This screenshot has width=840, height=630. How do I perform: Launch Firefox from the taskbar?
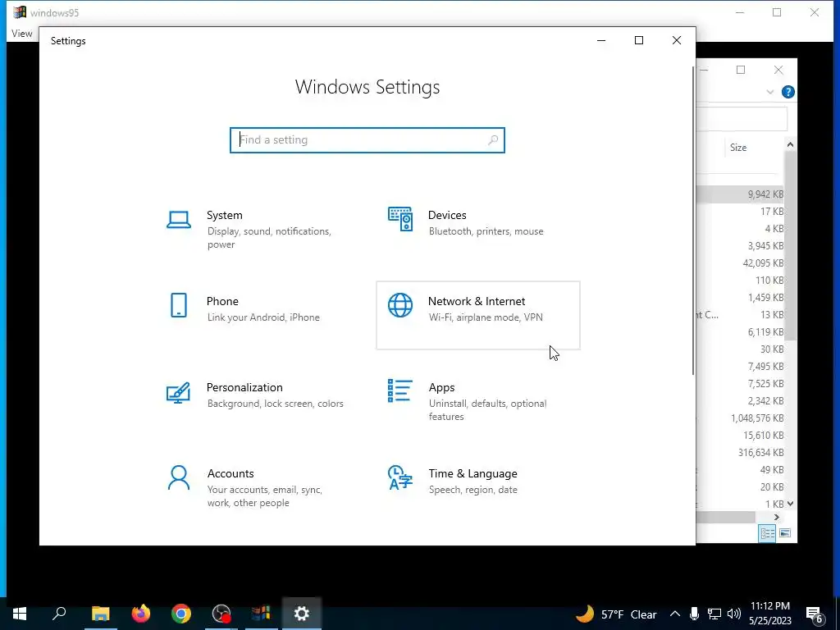pyautogui.click(x=141, y=614)
